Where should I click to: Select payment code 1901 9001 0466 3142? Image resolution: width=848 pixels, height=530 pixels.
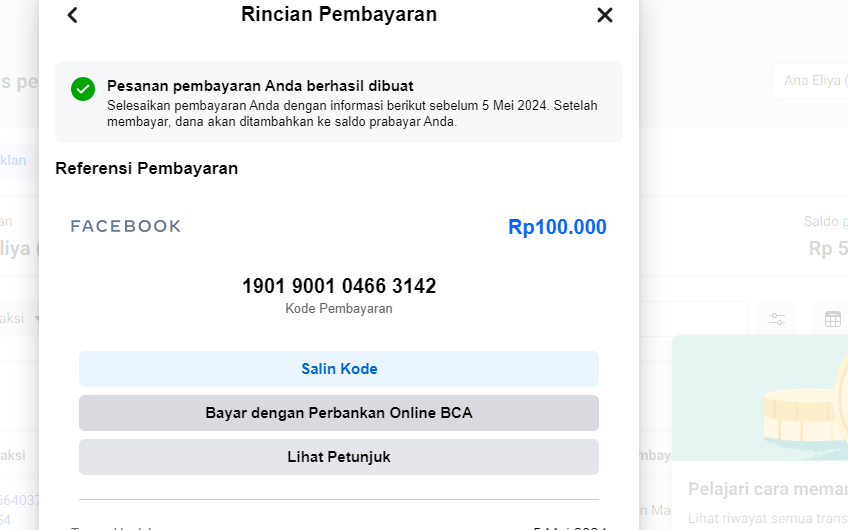(x=338, y=286)
